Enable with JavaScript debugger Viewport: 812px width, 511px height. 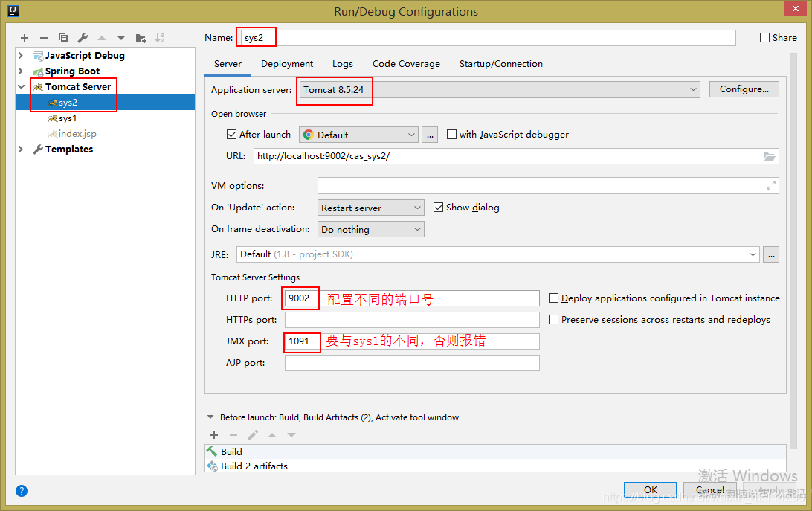451,135
